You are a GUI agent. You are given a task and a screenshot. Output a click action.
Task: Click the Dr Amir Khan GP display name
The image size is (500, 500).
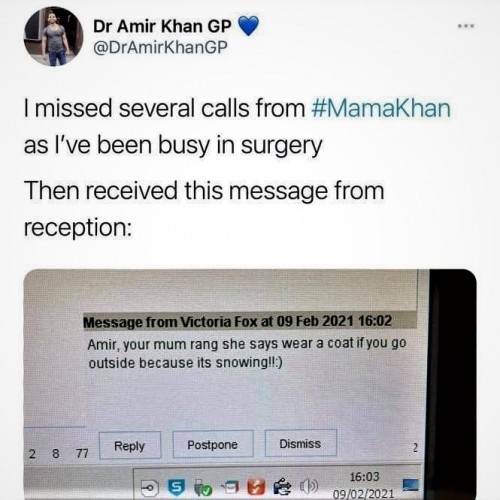(162, 26)
